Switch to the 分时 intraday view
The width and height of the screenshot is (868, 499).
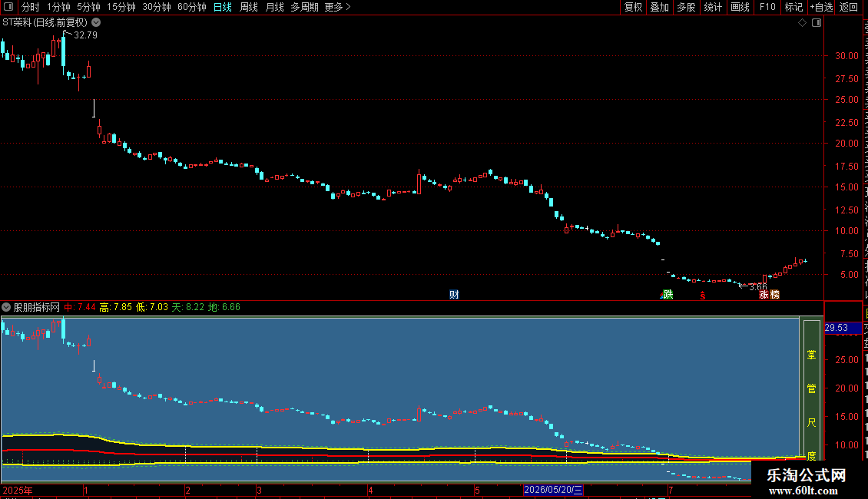(x=31, y=7)
